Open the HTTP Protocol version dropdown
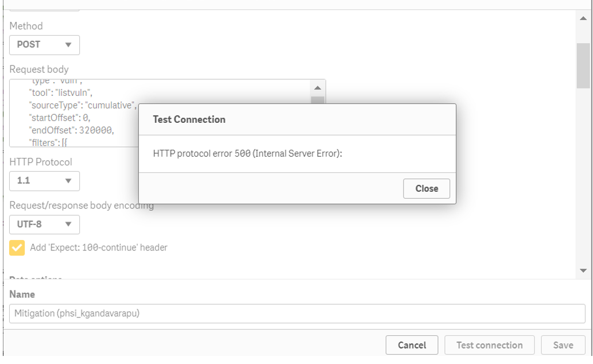The width and height of the screenshot is (593, 364). click(x=44, y=181)
